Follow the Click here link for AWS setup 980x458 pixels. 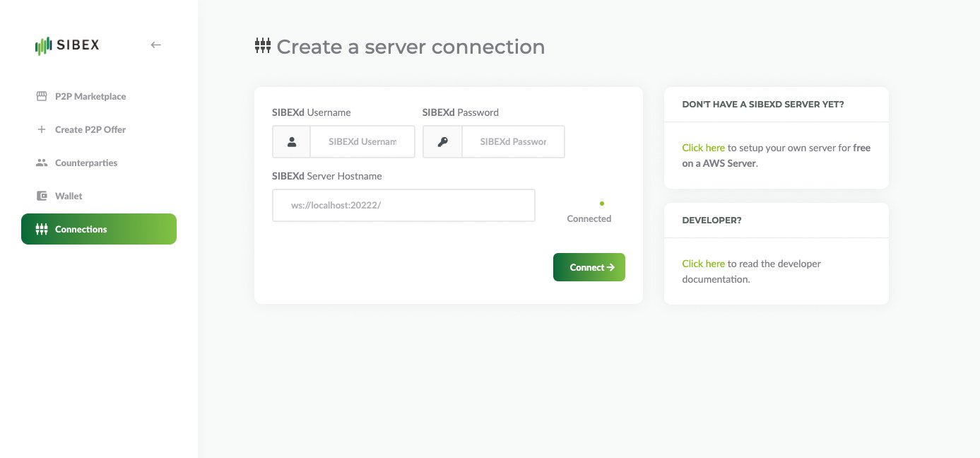pos(703,148)
